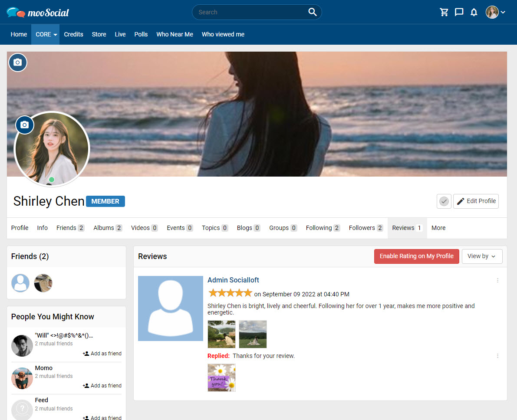Change cover photo via camera icon

18,62
